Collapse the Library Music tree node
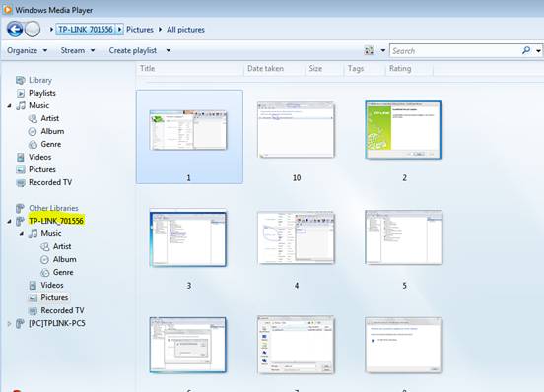Image resolution: width=544 pixels, height=392 pixels. coord(10,106)
